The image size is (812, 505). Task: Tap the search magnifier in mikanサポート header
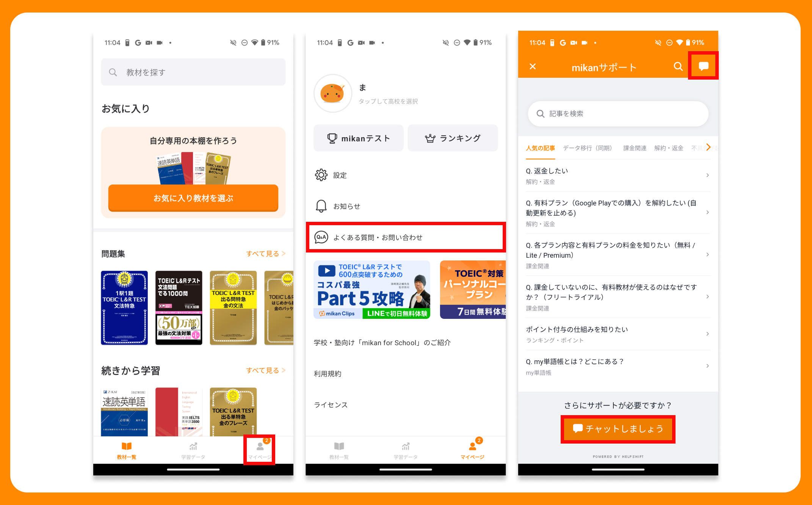(678, 67)
